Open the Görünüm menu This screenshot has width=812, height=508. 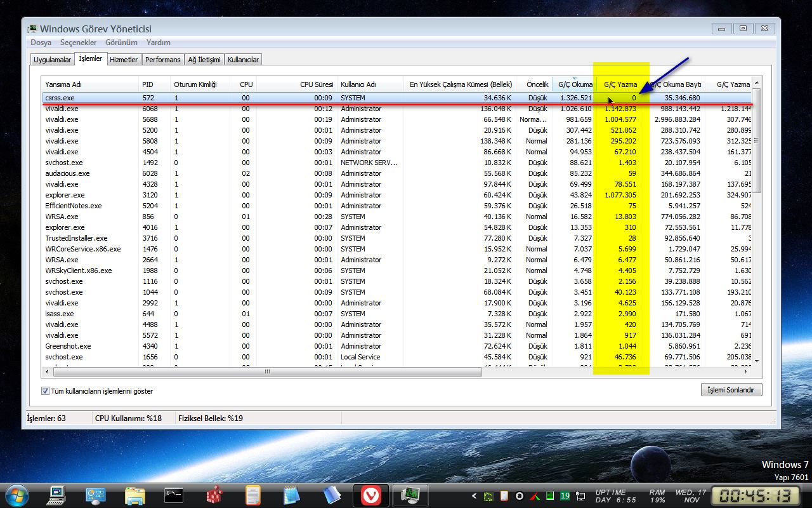pyautogui.click(x=121, y=43)
